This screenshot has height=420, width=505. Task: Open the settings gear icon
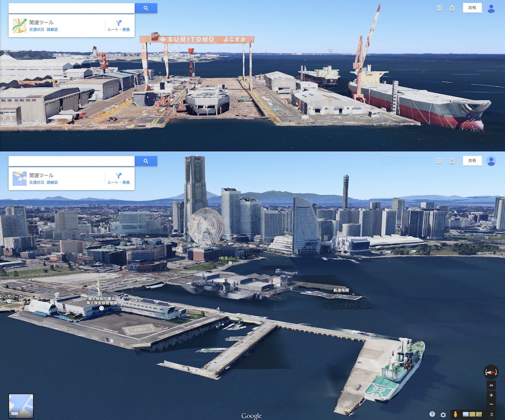(443, 415)
